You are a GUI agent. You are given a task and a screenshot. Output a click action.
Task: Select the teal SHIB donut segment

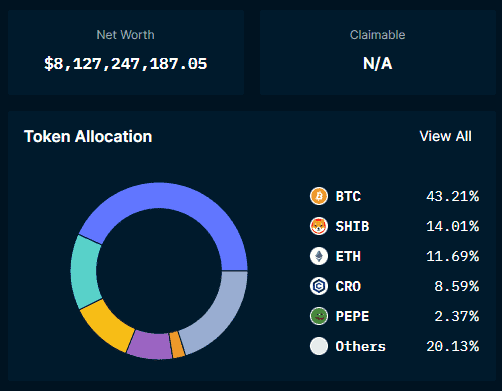pyautogui.click(x=84, y=272)
